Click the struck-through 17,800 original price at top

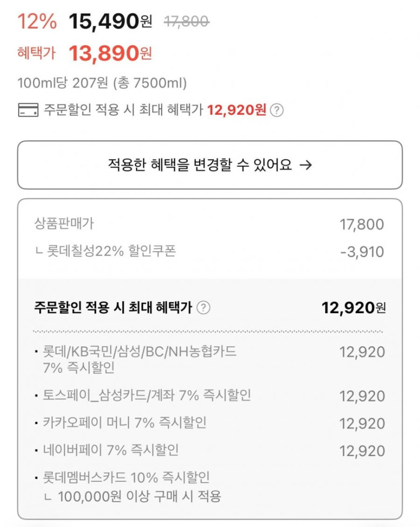pos(187,22)
